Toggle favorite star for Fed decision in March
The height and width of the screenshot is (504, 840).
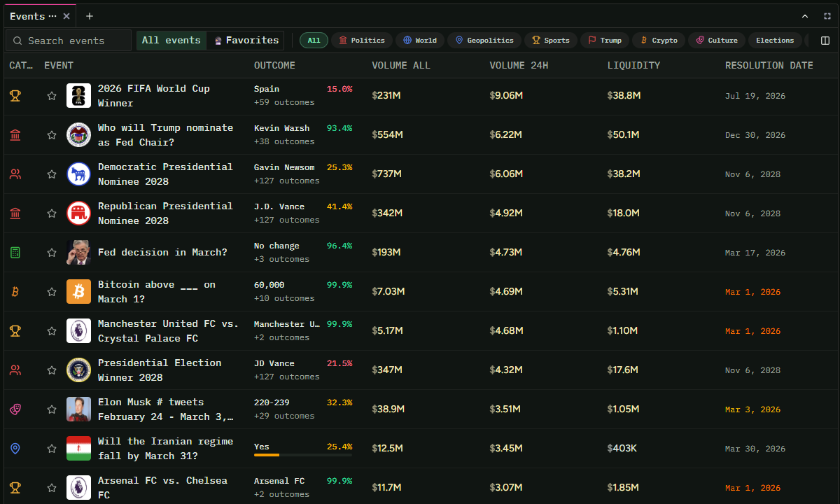tap(52, 253)
